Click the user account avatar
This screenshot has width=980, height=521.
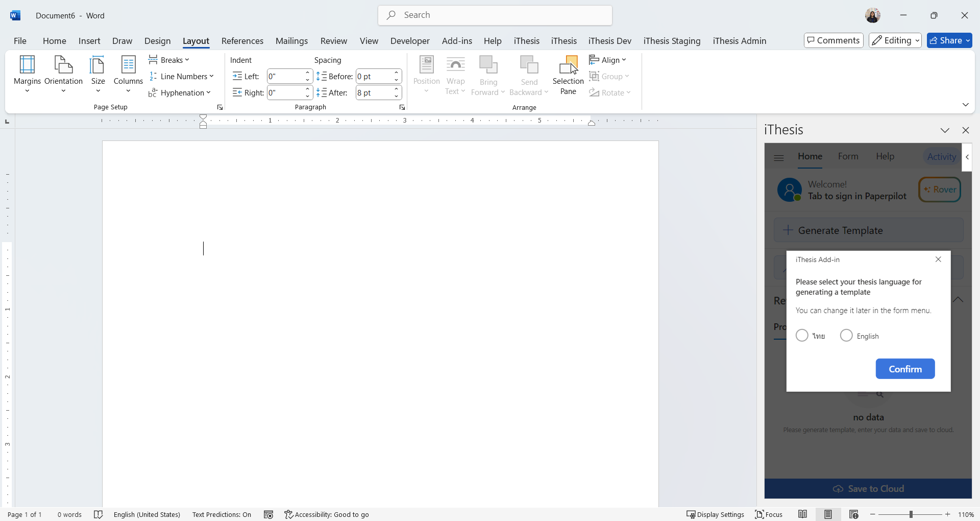click(873, 15)
